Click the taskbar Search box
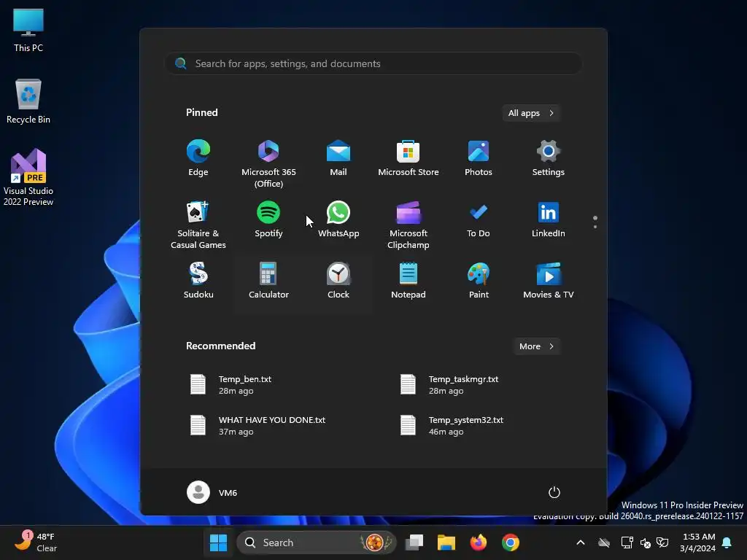The image size is (747, 560). [317, 542]
